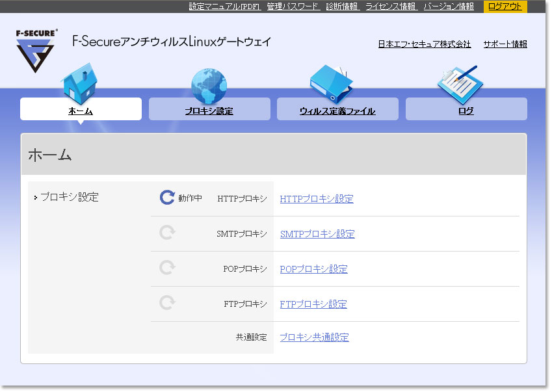Click the blue house Home icon
The height and width of the screenshot is (392, 552).
click(81, 84)
